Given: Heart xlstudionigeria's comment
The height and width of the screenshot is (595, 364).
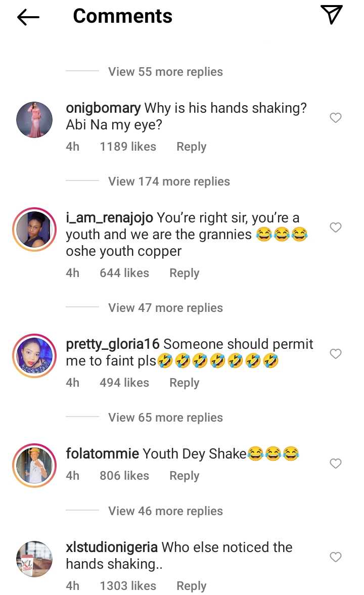Looking at the screenshot, I should [x=336, y=557].
